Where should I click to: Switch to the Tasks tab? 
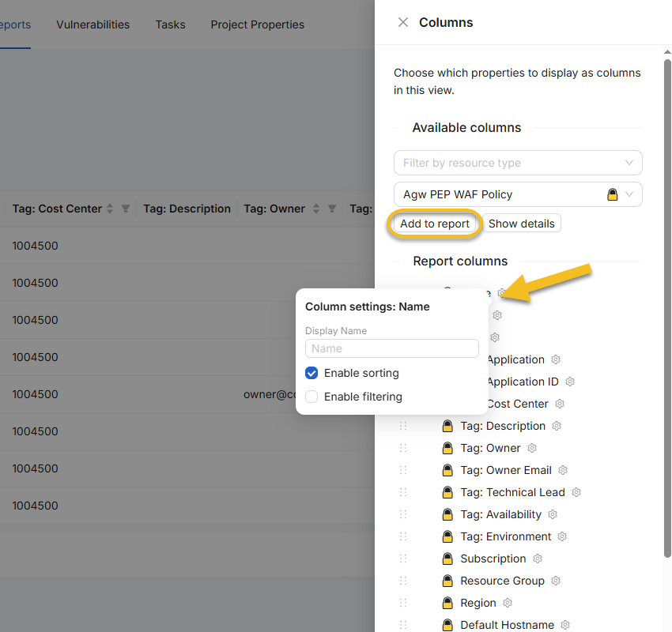tap(170, 24)
